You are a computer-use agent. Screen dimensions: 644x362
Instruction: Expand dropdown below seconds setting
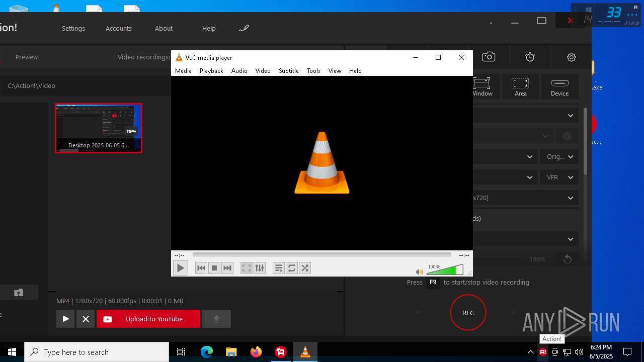(x=525, y=239)
